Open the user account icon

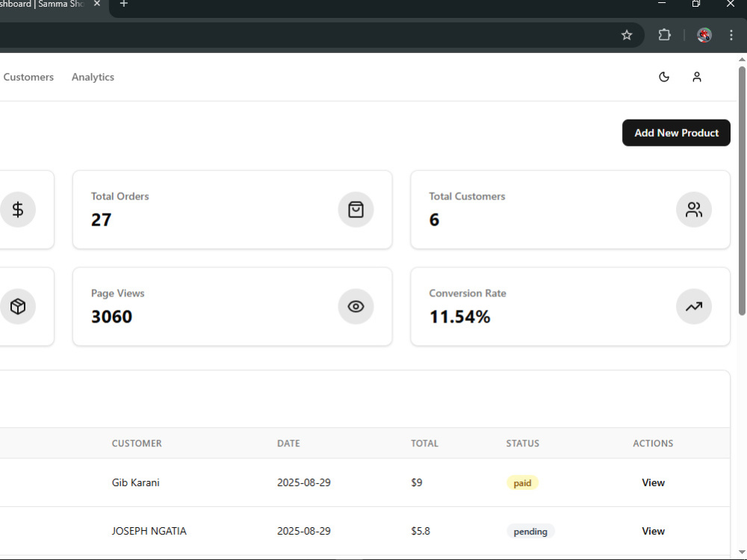[x=696, y=77]
